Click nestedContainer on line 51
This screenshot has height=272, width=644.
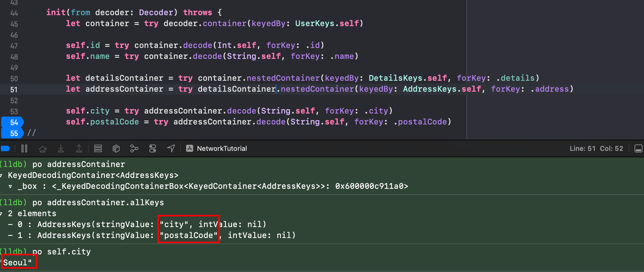coord(317,89)
